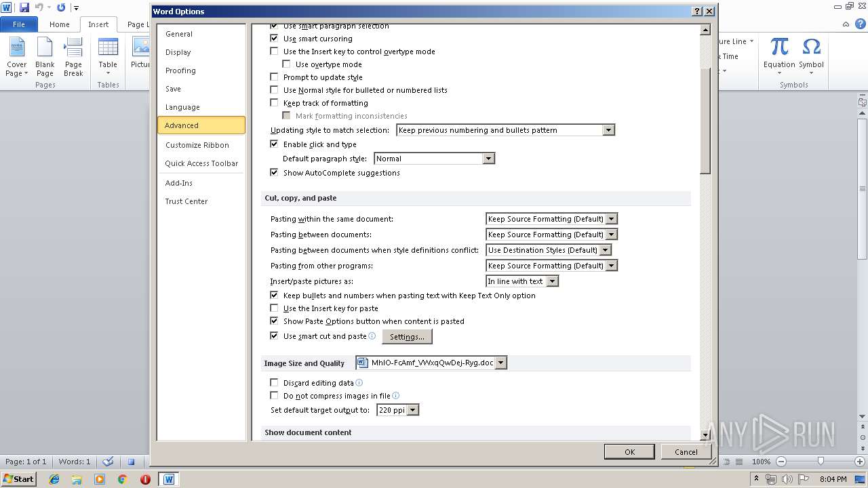Viewport: 868px width, 488px height.
Task: Open the Table insert tool
Action: [x=108, y=57]
